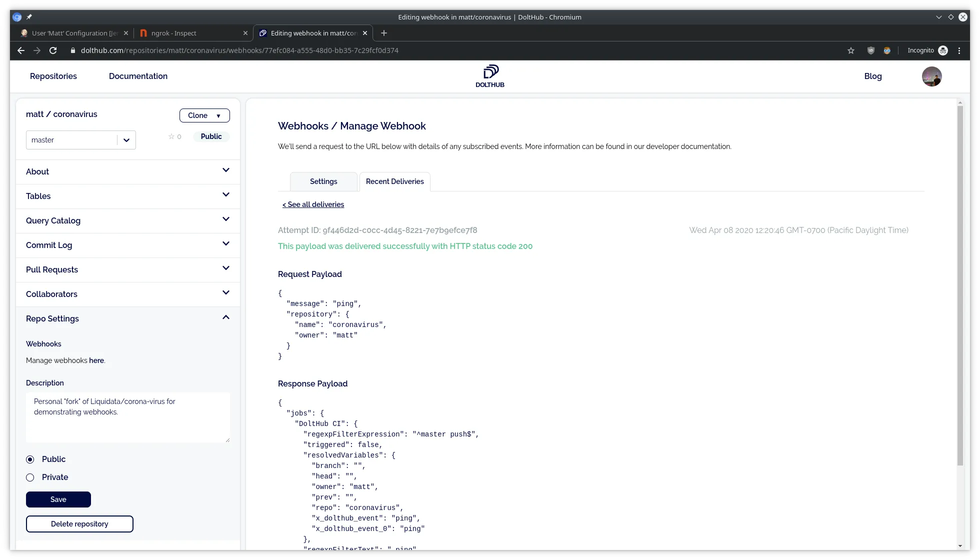Viewport: 980px width, 560px height.
Task: Select the Private radio button
Action: click(30, 477)
